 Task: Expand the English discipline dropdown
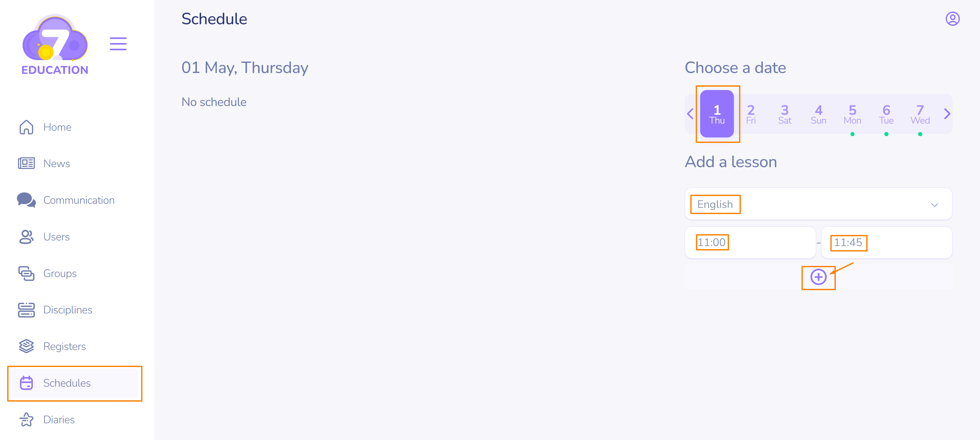(x=934, y=205)
